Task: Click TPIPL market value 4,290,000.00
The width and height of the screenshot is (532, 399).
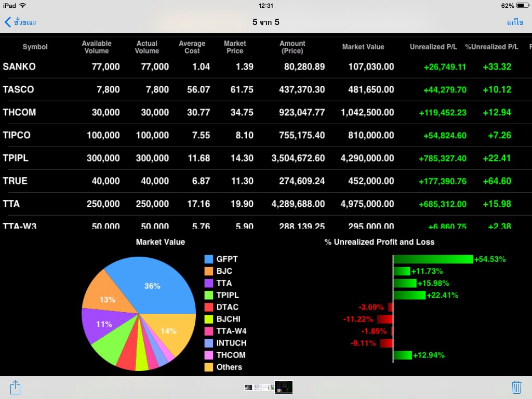Action: [367, 158]
